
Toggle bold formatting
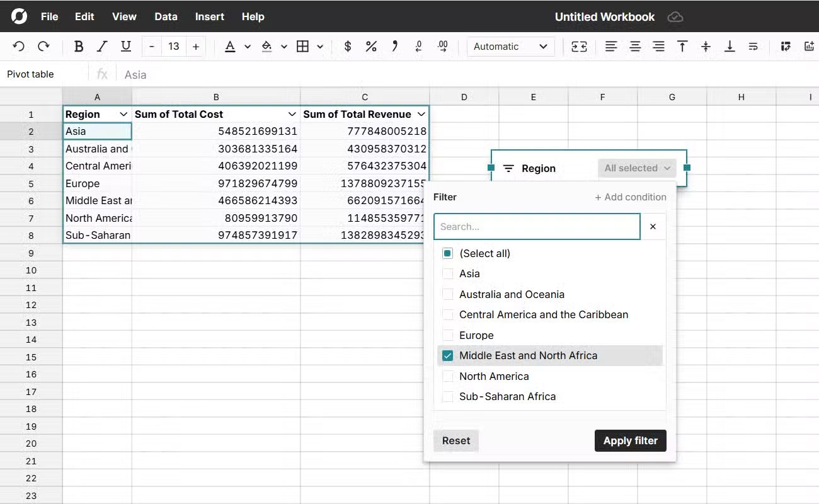pos(78,46)
